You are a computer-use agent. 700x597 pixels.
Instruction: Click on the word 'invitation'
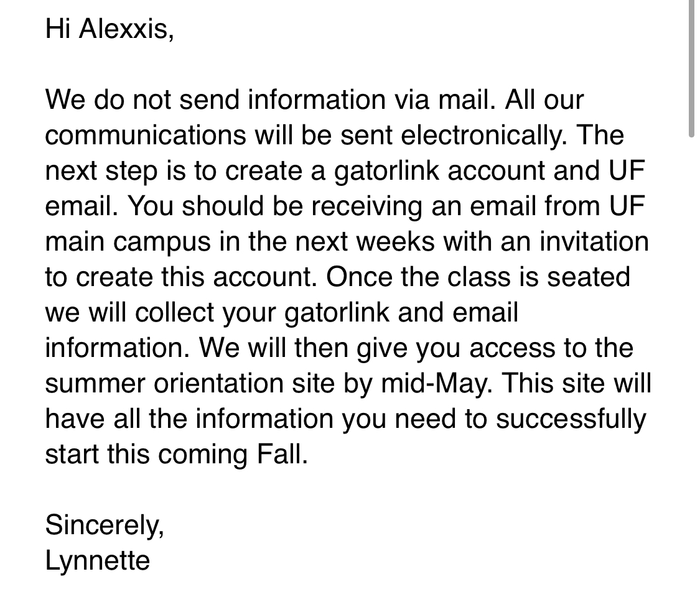tap(594, 242)
